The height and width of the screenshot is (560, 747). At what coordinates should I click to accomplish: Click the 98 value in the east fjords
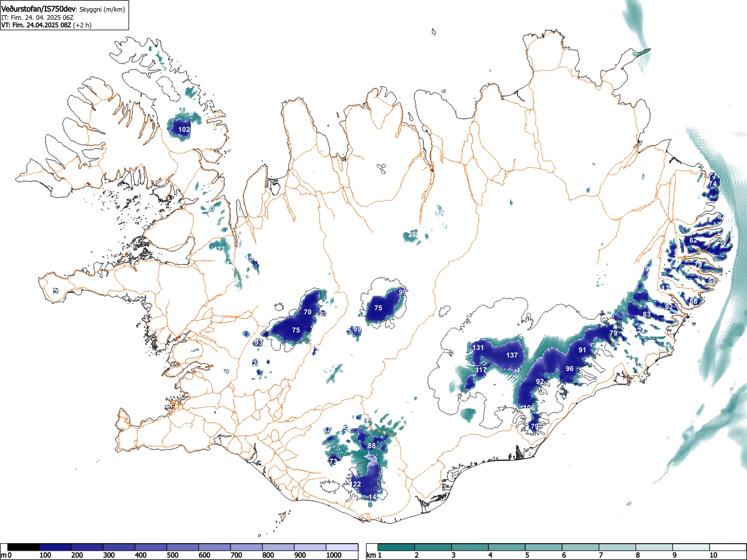(x=712, y=282)
